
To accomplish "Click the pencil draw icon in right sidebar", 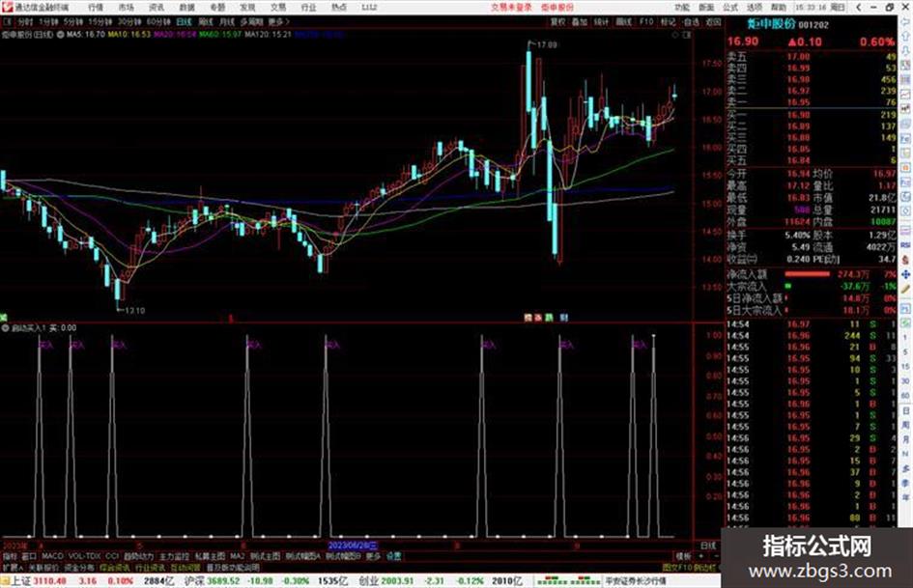I will click(906, 290).
